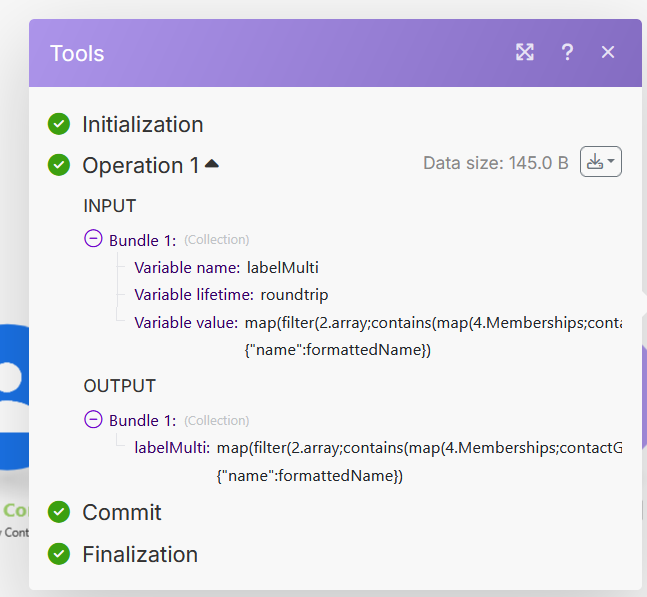Select the Commit step
Screen dimensions: 647x597
click(x=122, y=512)
